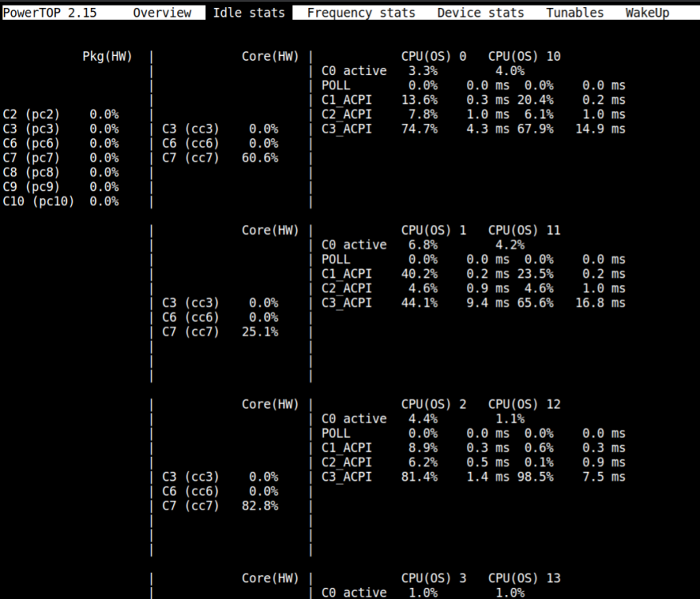Click the 4.0% C0 active value
The image size is (700, 599).
pyautogui.click(x=510, y=71)
